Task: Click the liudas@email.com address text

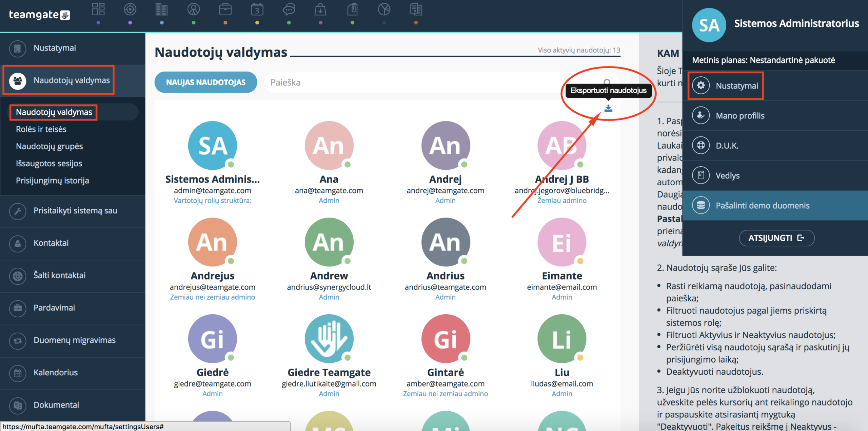Action: tap(562, 383)
